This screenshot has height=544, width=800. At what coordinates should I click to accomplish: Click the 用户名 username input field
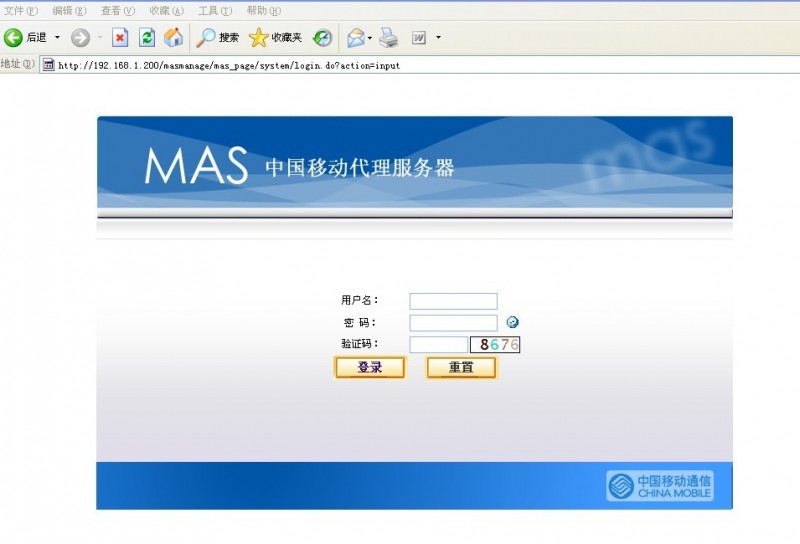pyautogui.click(x=453, y=301)
